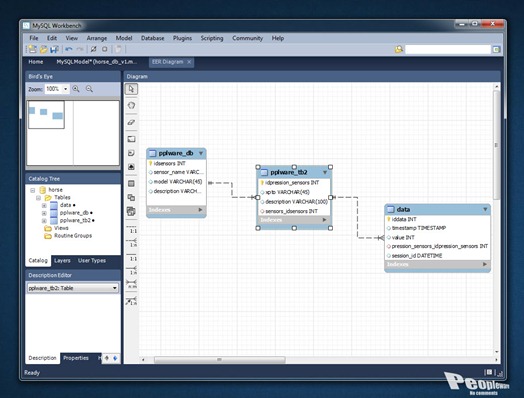The image size is (524, 398).
Task: Collapse the pplware_tb2 table figure arrow
Action: point(324,172)
